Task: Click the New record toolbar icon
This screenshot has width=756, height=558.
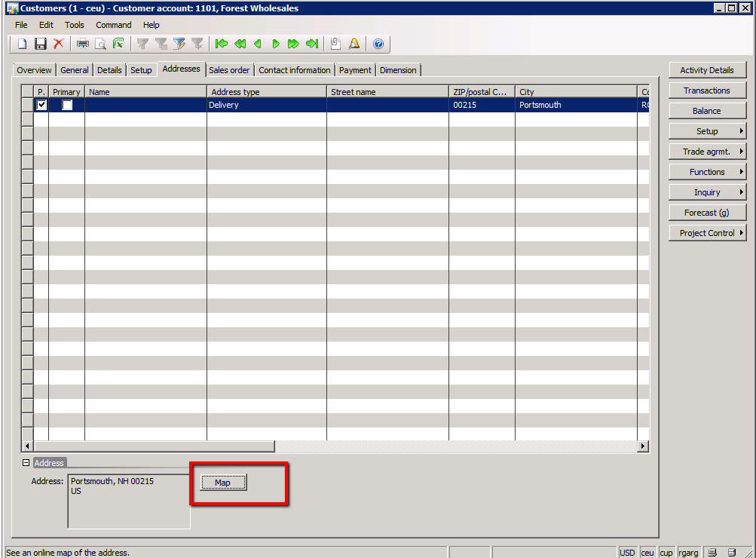Action: coord(23,44)
